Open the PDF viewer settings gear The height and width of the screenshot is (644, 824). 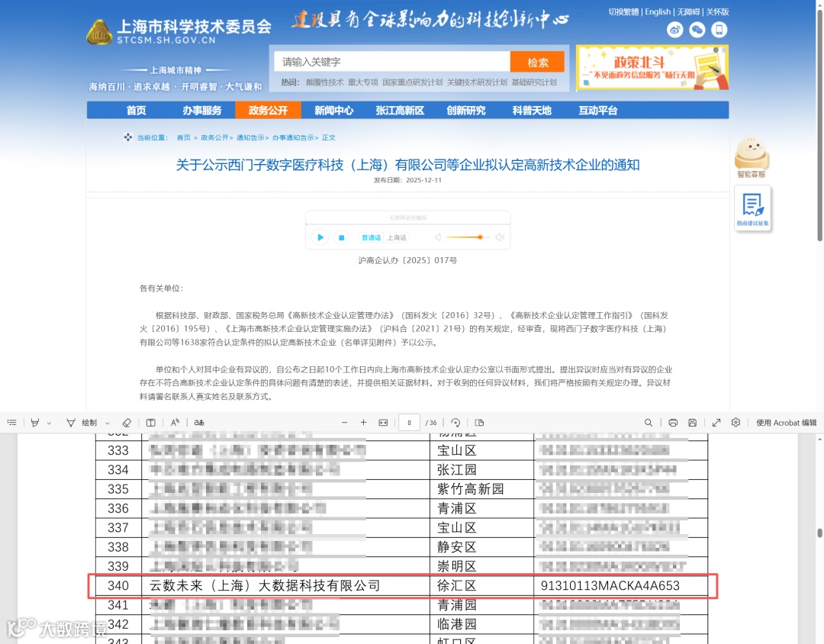(x=735, y=423)
